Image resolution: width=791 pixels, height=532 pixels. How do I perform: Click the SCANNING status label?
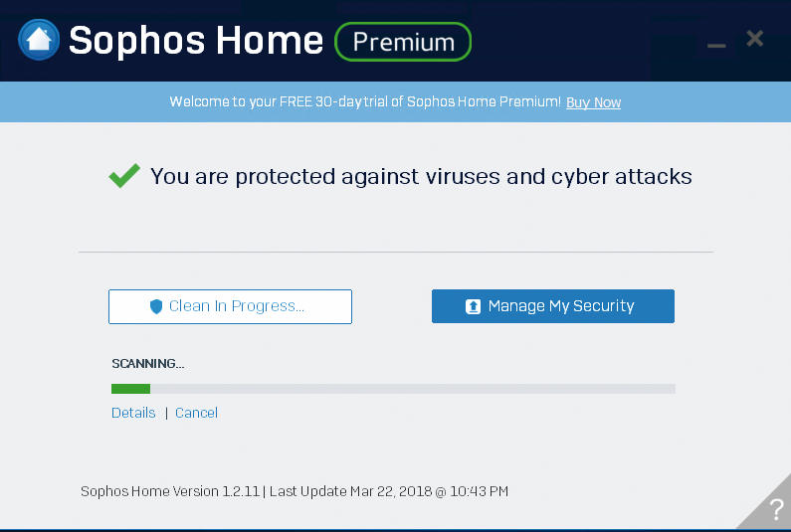148,364
